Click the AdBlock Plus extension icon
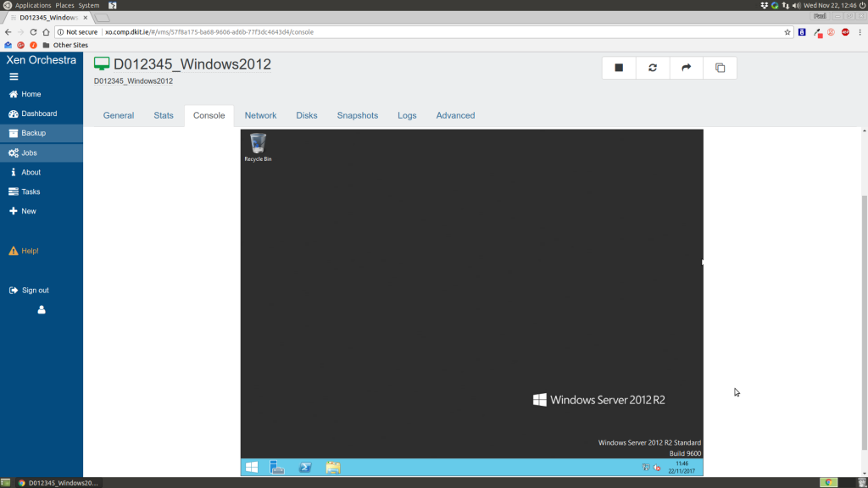The width and height of the screenshot is (868, 488). (845, 32)
